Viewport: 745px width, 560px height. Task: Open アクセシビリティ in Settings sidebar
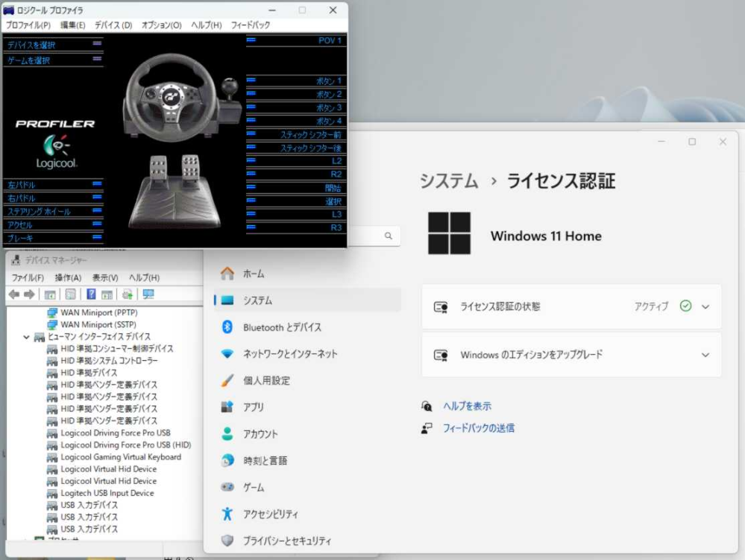pyautogui.click(x=307, y=514)
